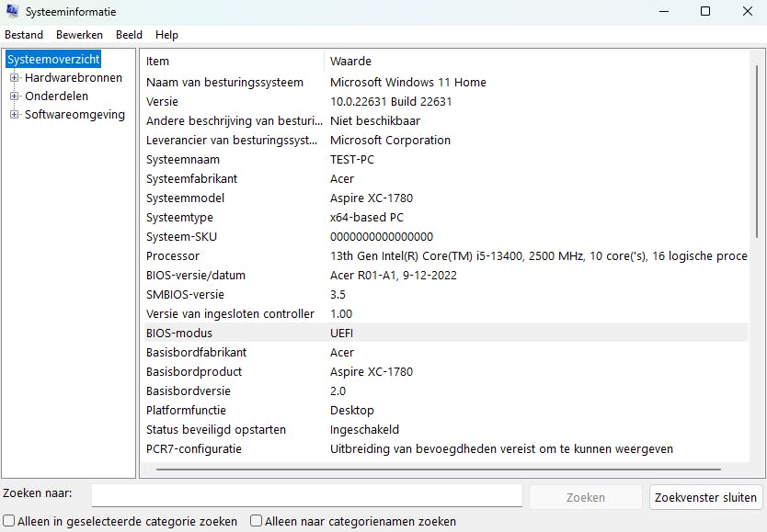Click the Zoeken button

pos(585,496)
